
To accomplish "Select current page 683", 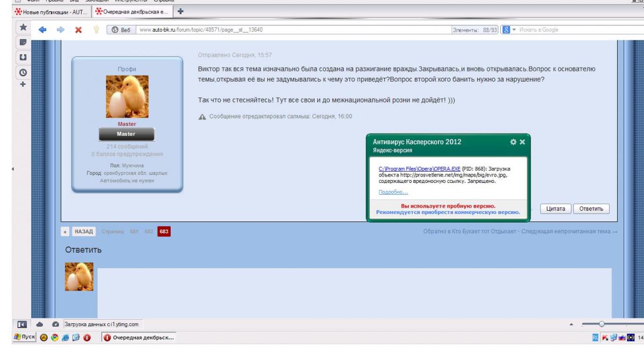I will pyautogui.click(x=164, y=232).
